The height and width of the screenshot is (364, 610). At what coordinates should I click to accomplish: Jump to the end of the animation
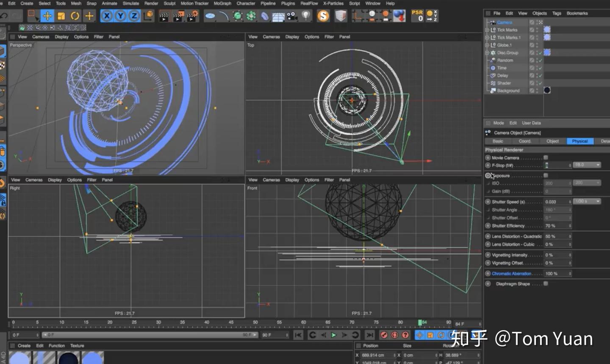point(370,335)
